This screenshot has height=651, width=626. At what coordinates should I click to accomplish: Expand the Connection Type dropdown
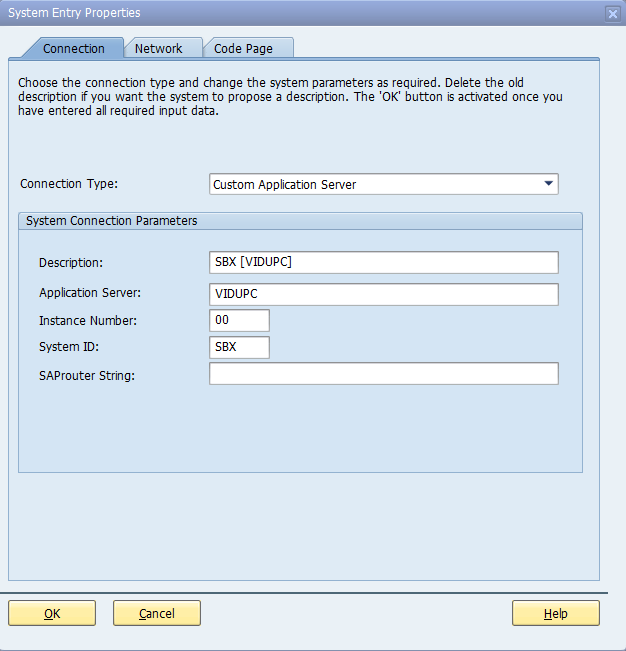[384, 184]
